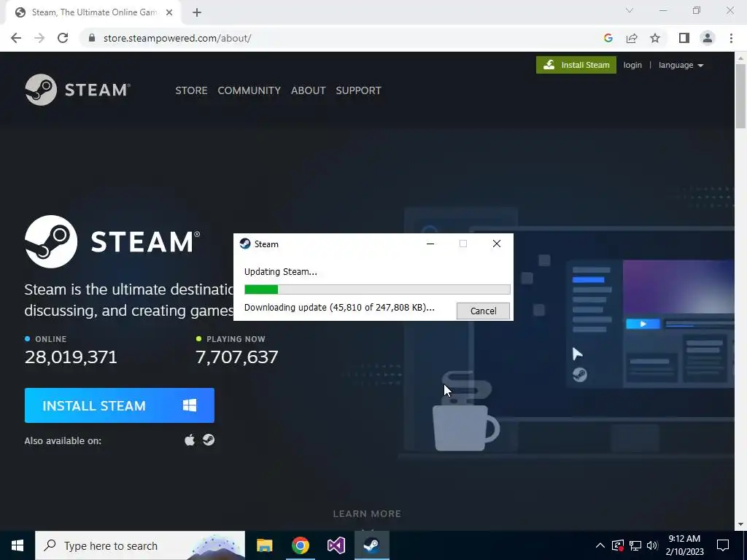Image resolution: width=747 pixels, height=560 pixels.
Task: Click the blue INSTALL STEAM button
Action: point(119,405)
